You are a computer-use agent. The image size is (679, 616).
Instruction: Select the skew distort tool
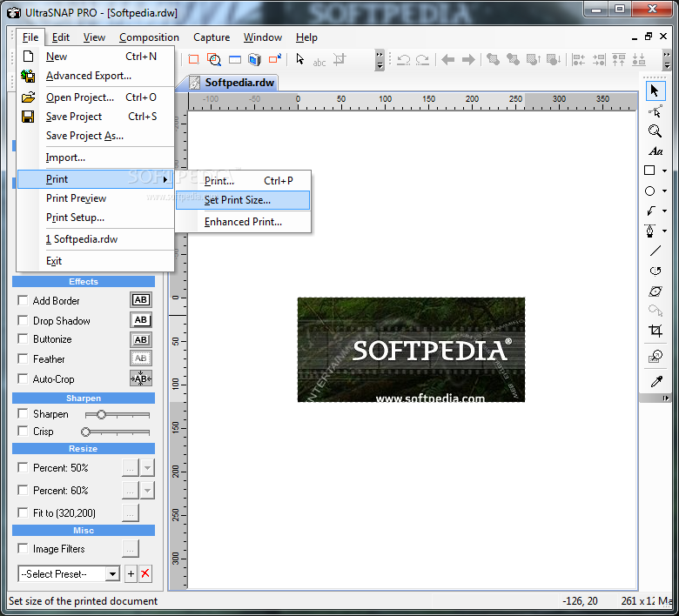655,291
